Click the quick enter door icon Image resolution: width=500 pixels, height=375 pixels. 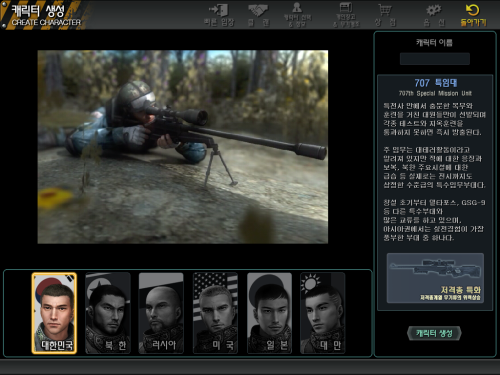pos(219,10)
